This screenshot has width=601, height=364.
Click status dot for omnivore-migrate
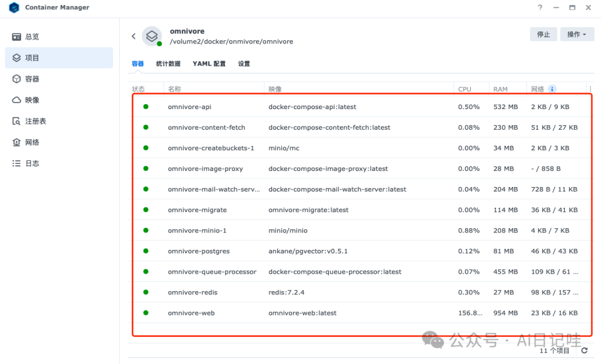[146, 210]
